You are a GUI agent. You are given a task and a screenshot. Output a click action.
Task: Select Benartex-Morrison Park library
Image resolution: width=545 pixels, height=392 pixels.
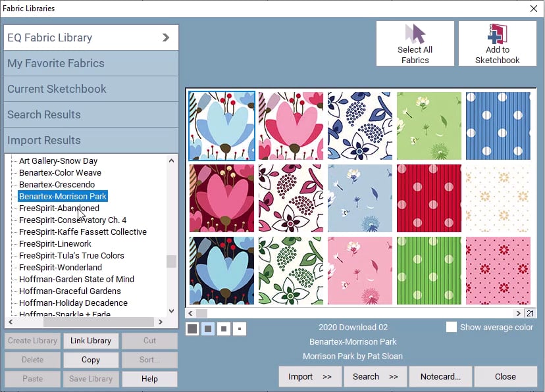click(x=63, y=196)
